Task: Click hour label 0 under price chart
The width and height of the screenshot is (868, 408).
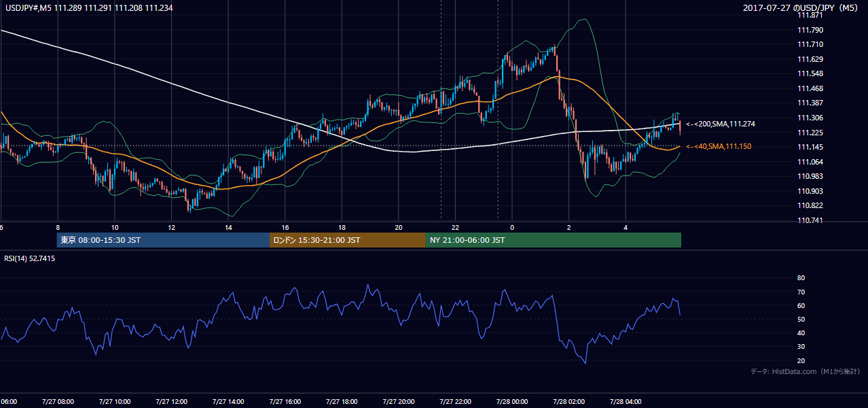Action: (512, 227)
